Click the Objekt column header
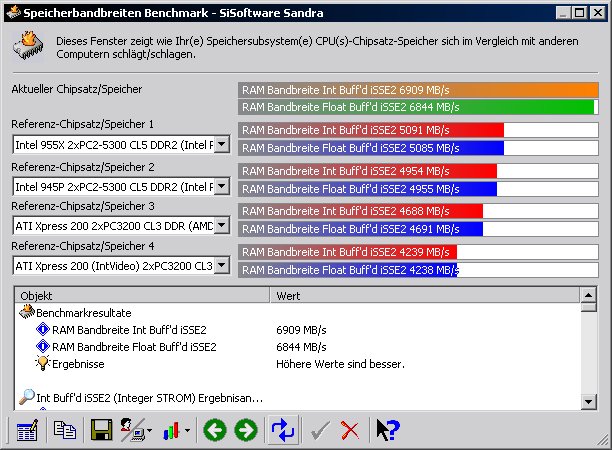This screenshot has width=612, height=450. click(x=142, y=295)
